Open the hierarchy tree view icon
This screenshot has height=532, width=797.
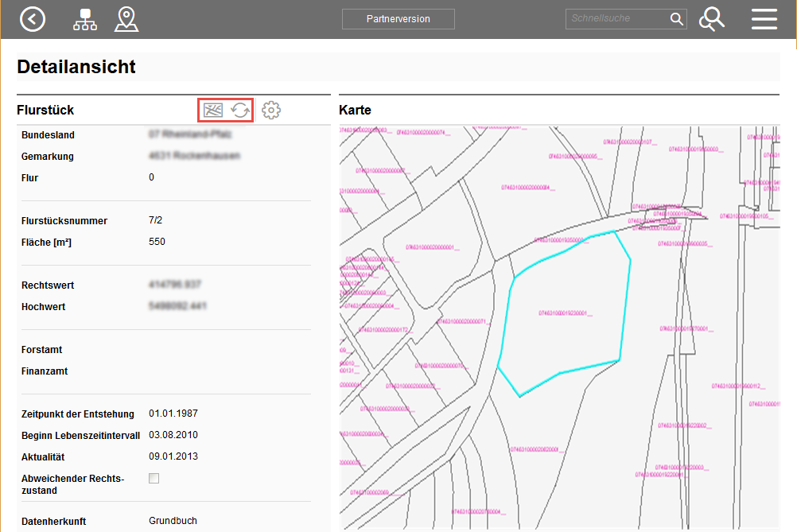(x=85, y=19)
